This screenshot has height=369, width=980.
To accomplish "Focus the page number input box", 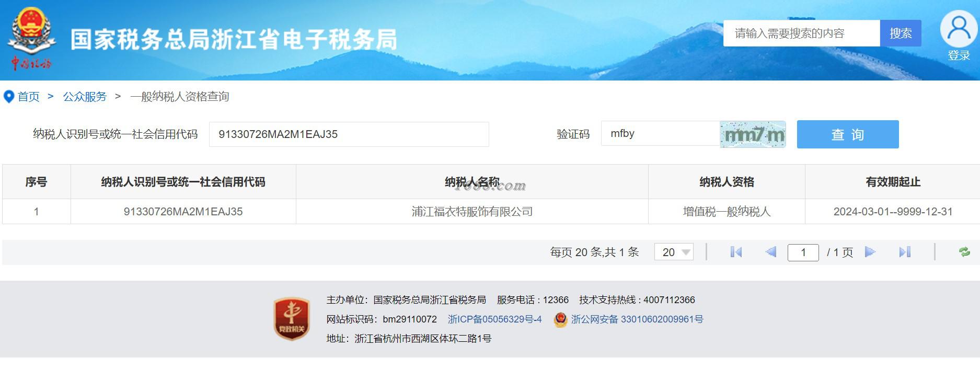I will click(803, 252).
